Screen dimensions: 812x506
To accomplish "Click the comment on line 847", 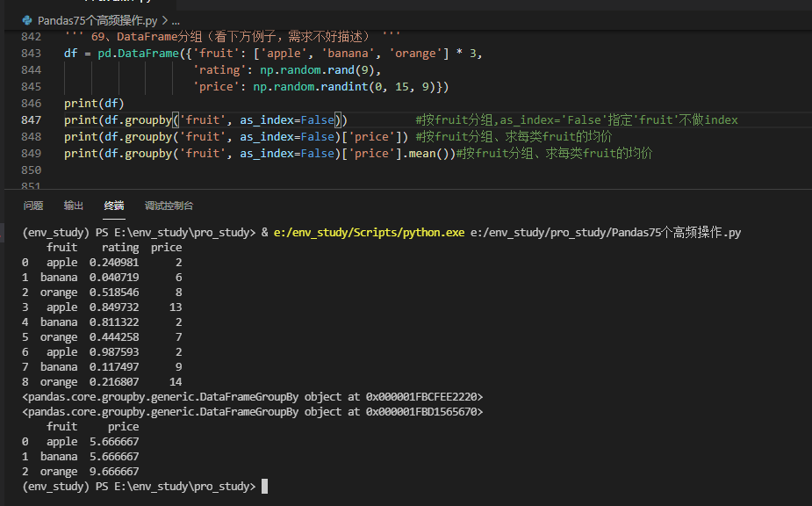I will [x=577, y=120].
